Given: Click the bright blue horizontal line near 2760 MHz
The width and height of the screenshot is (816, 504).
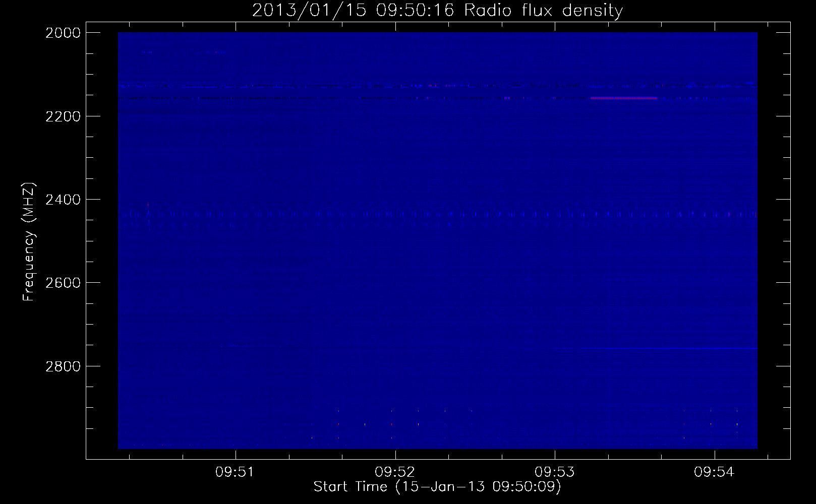Looking at the screenshot, I should point(669,348).
